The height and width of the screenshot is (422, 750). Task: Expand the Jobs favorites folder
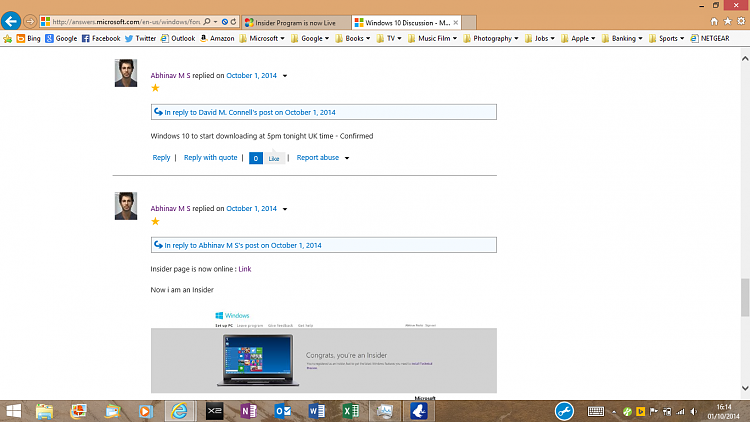(x=540, y=38)
